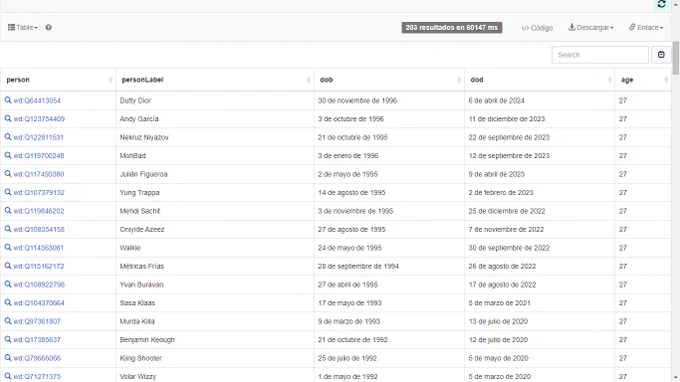
Task: Open the wd:Q108354158 entity link
Action: pos(39,229)
